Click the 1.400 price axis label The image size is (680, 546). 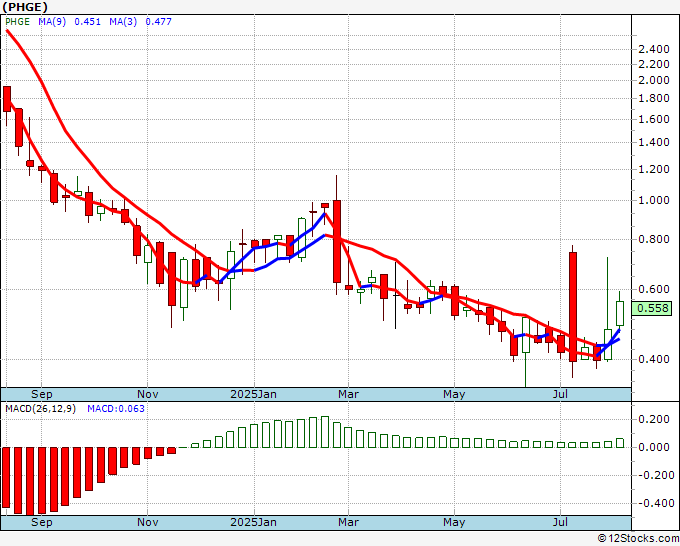coord(654,142)
